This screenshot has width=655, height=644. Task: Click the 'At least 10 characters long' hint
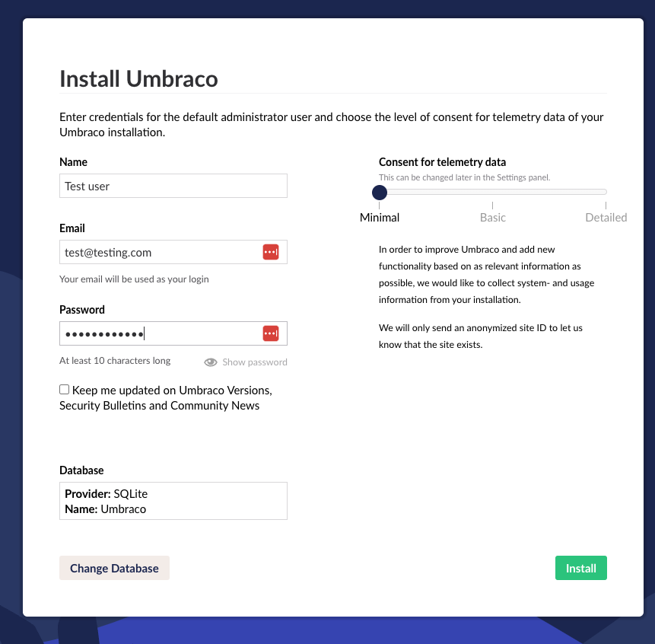[115, 361]
